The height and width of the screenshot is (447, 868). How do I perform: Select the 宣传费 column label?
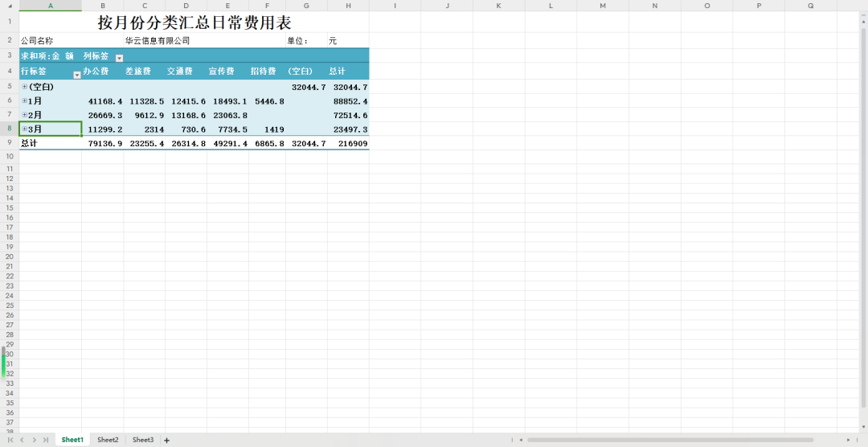[x=227, y=72]
